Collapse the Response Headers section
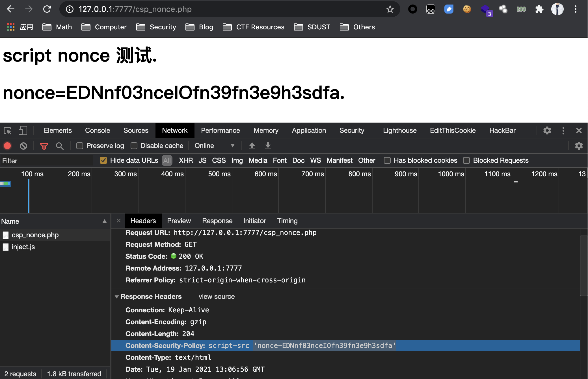This screenshot has height=379, width=588. click(116, 297)
